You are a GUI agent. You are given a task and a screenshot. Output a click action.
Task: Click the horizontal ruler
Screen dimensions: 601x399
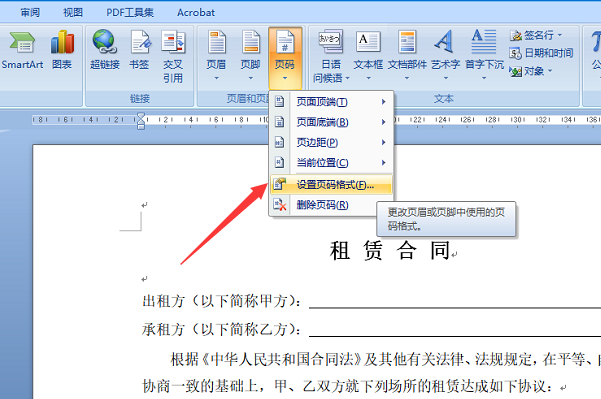(x=317, y=120)
